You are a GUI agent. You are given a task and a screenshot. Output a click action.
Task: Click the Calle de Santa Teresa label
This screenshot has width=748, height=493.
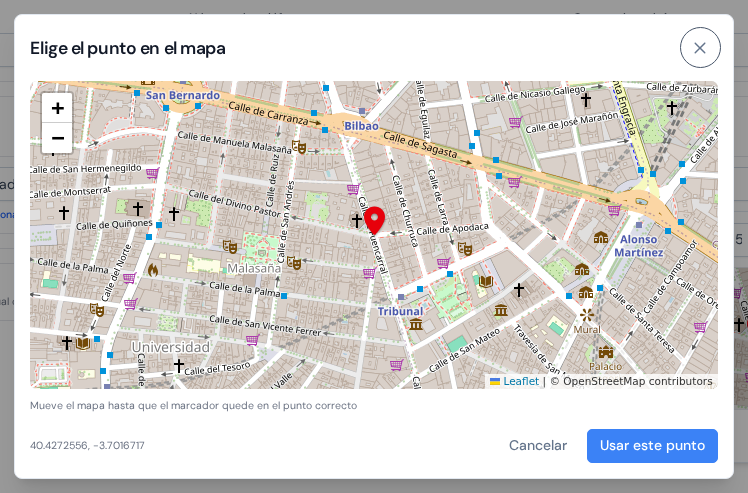click(x=641, y=320)
